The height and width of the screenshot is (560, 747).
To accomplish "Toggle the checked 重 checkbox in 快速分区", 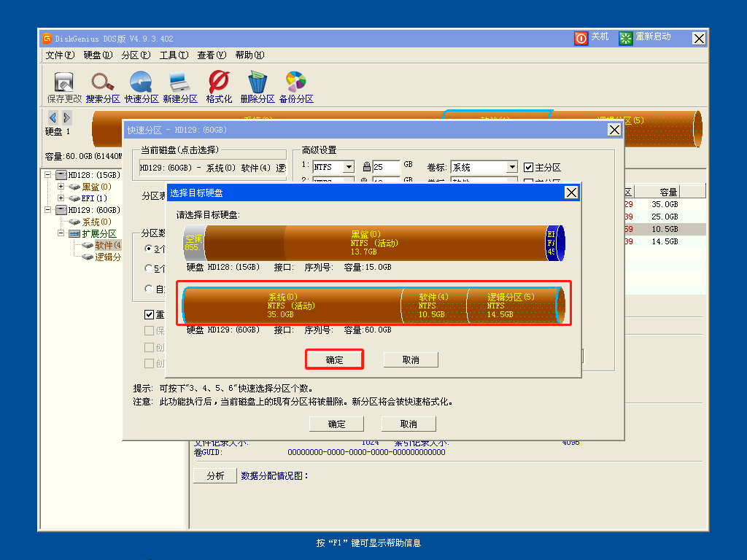I will click(x=149, y=315).
